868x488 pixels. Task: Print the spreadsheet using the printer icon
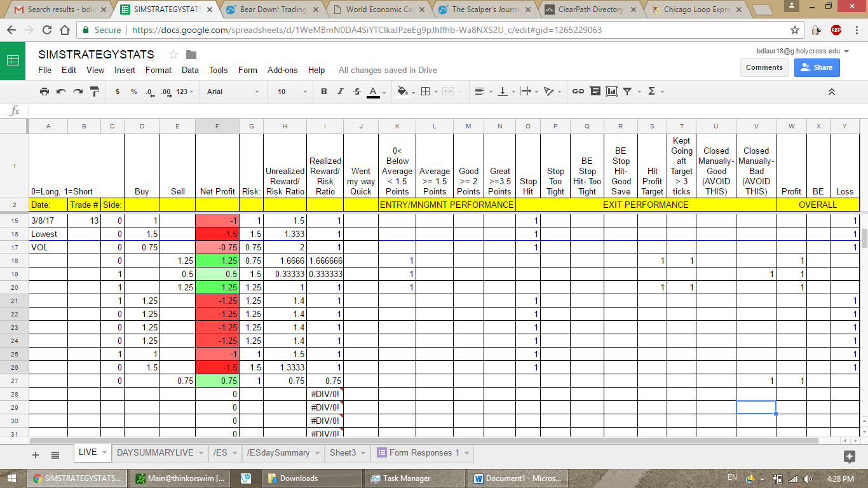coord(44,91)
